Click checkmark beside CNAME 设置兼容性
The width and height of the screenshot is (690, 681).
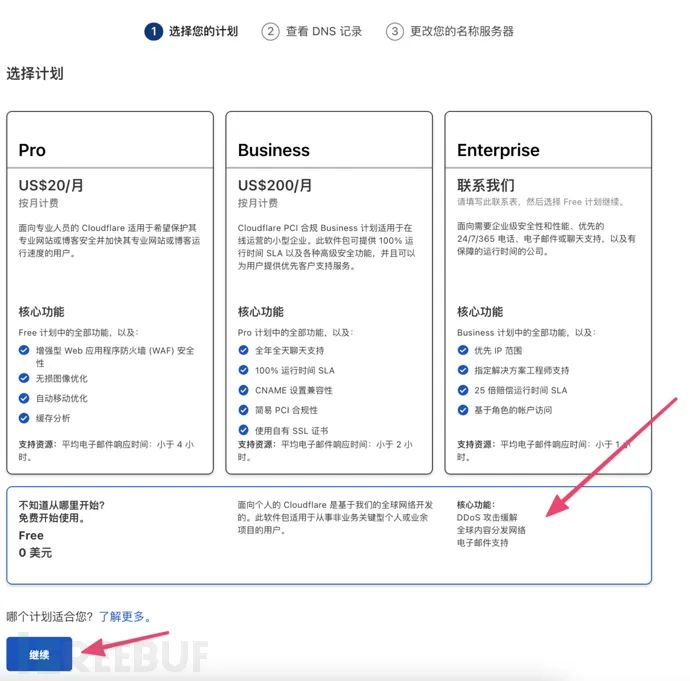(x=243, y=390)
